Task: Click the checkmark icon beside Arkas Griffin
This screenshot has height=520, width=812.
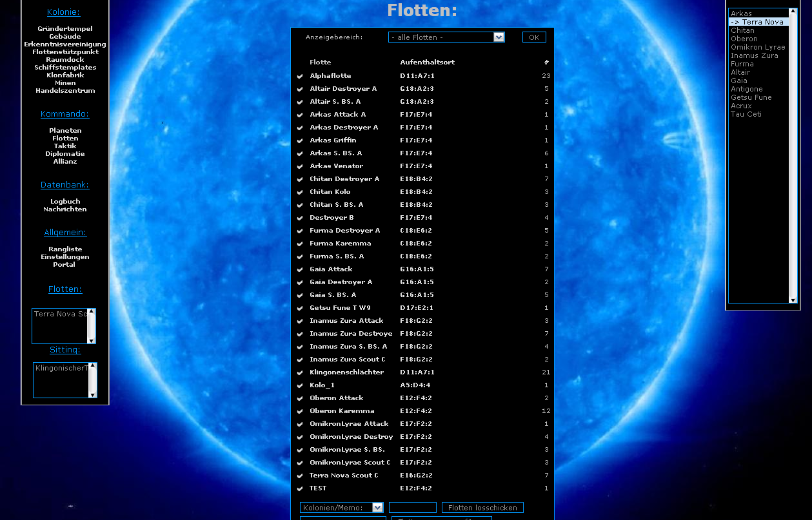Action: pos(300,141)
